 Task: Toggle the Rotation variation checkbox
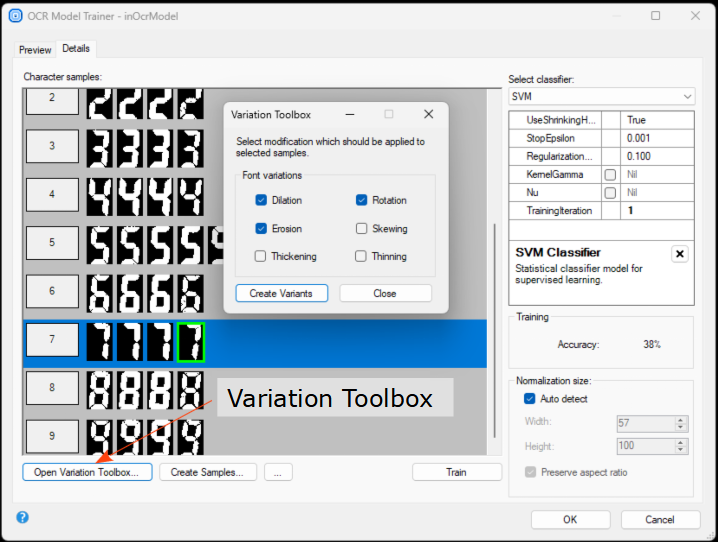[x=362, y=200]
